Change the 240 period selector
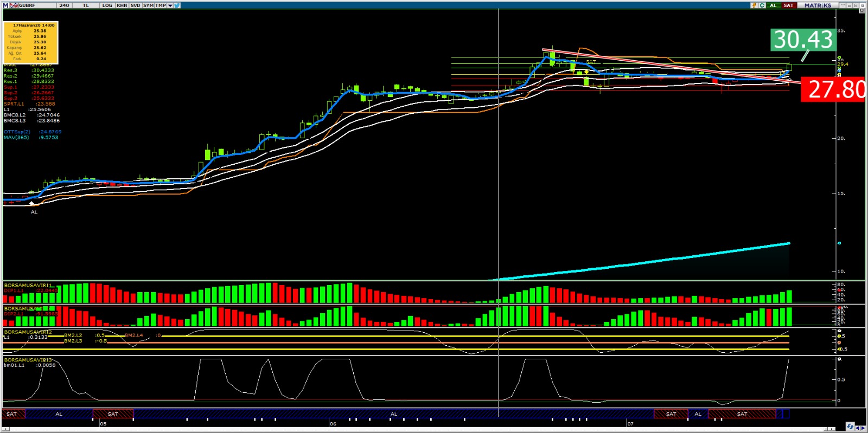 coord(64,5)
